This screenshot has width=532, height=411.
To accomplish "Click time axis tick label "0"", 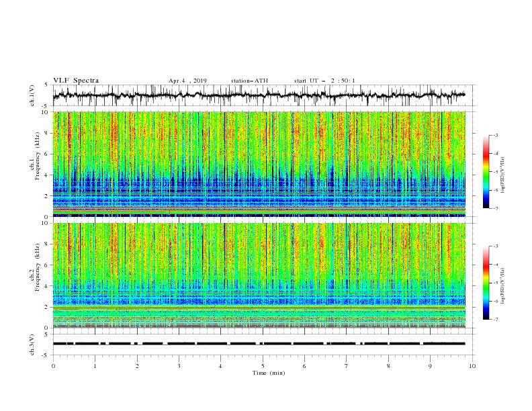I will [53, 366].
